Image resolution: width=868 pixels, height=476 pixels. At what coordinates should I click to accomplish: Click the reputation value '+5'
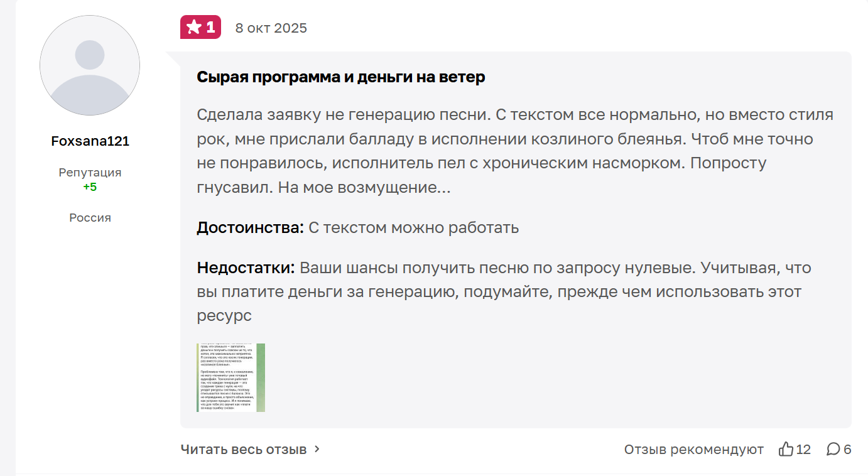(x=90, y=186)
